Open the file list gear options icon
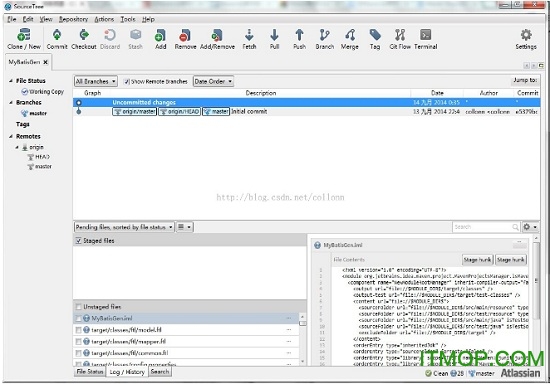 530,227
